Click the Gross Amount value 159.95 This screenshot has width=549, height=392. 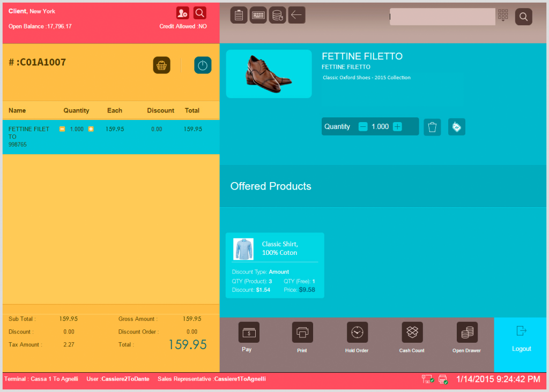192,319
